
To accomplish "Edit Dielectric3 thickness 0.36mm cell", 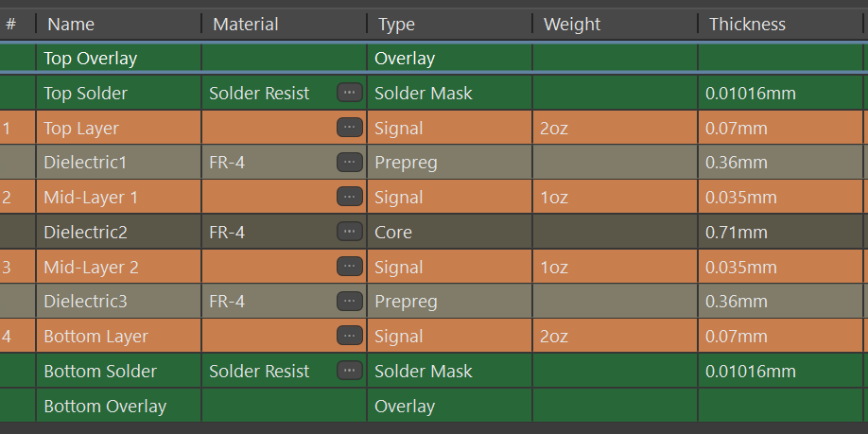I will tap(780, 301).
